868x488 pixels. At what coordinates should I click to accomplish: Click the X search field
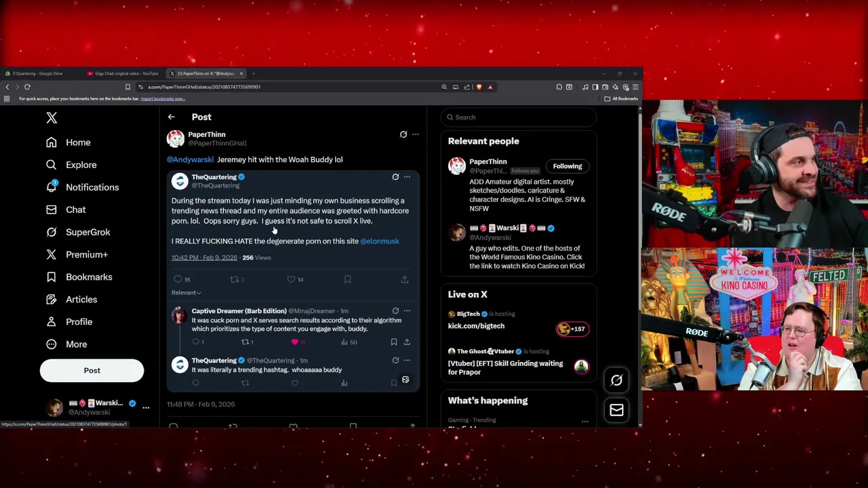pyautogui.click(x=519, y=117)
